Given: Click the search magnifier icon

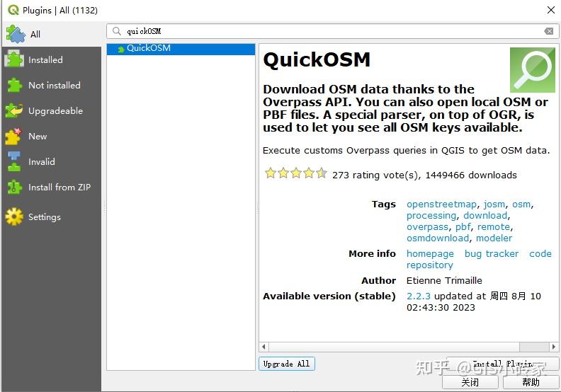Looking at the screenshot, I should tap(117, 31).
